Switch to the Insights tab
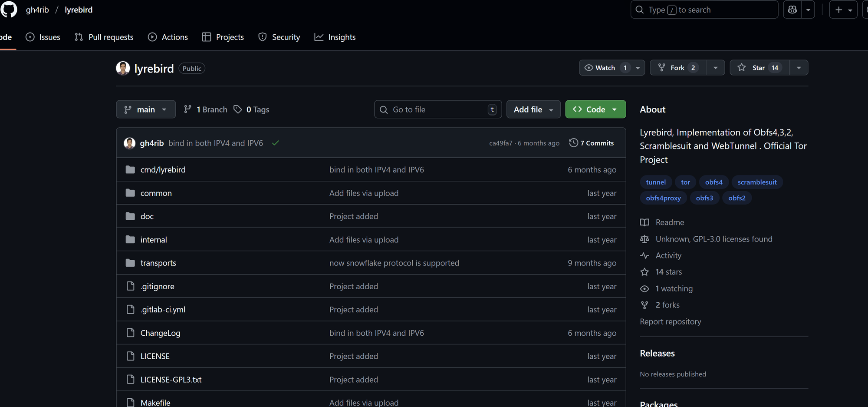Screen dimensions: 868x407 click(335, 37)
